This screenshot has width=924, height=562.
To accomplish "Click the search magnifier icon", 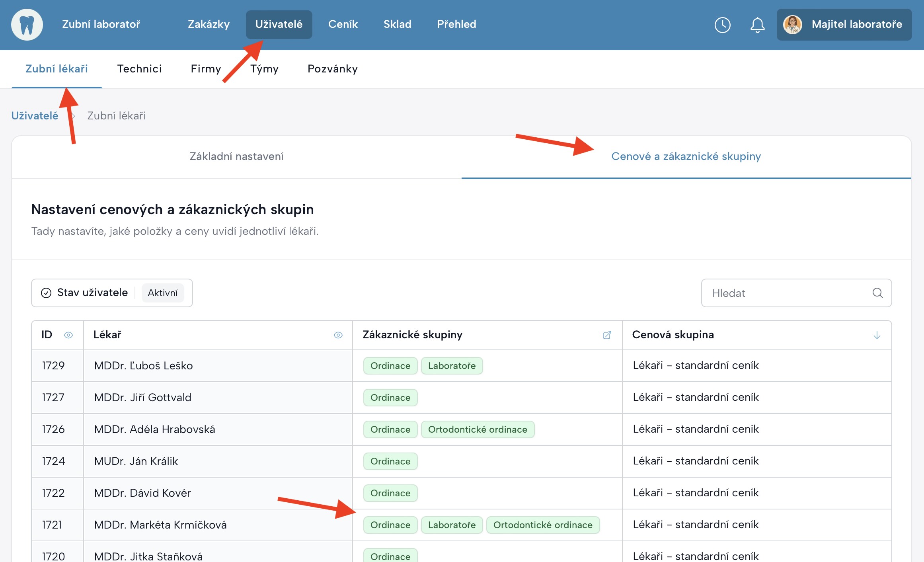I will 877,293.
